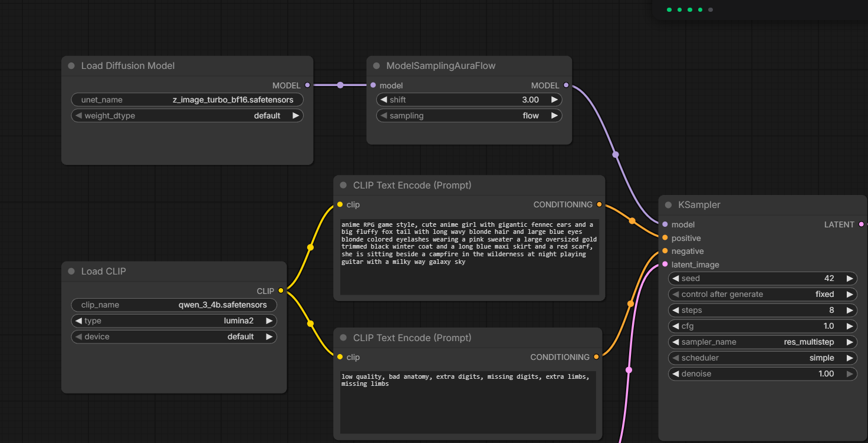Viewport: 868px width, 443px height.
Task: Click clip input socket of the anime prompt node
Action: [x=340, y=204]
